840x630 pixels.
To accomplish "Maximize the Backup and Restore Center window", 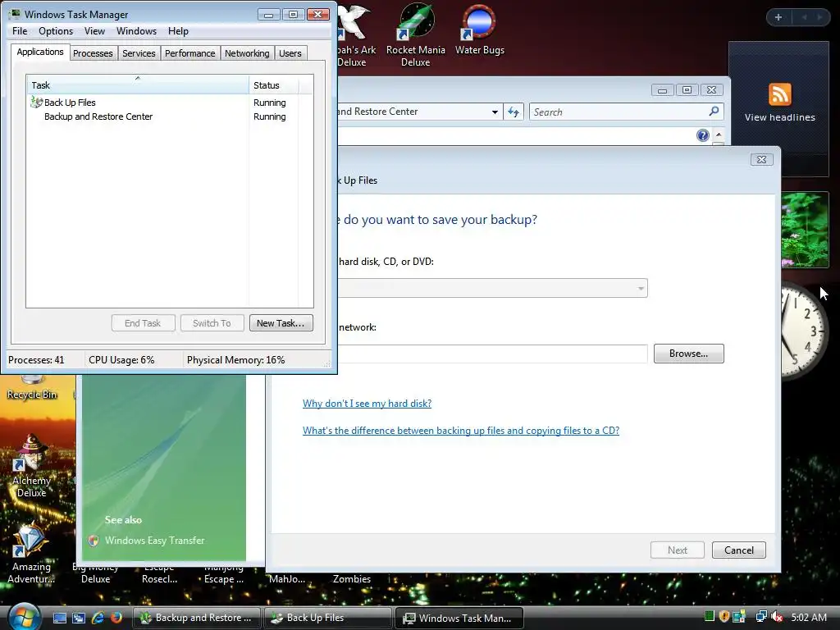I will pos(687,90).
